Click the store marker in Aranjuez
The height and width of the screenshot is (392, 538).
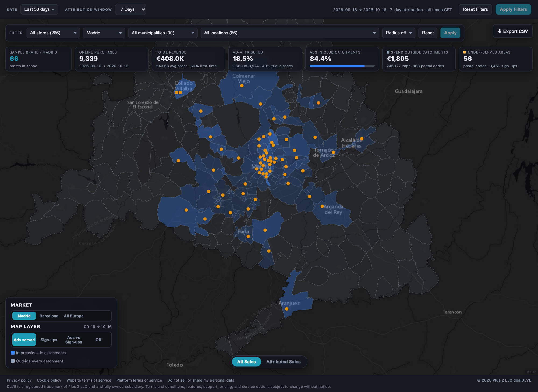point(287,309)
